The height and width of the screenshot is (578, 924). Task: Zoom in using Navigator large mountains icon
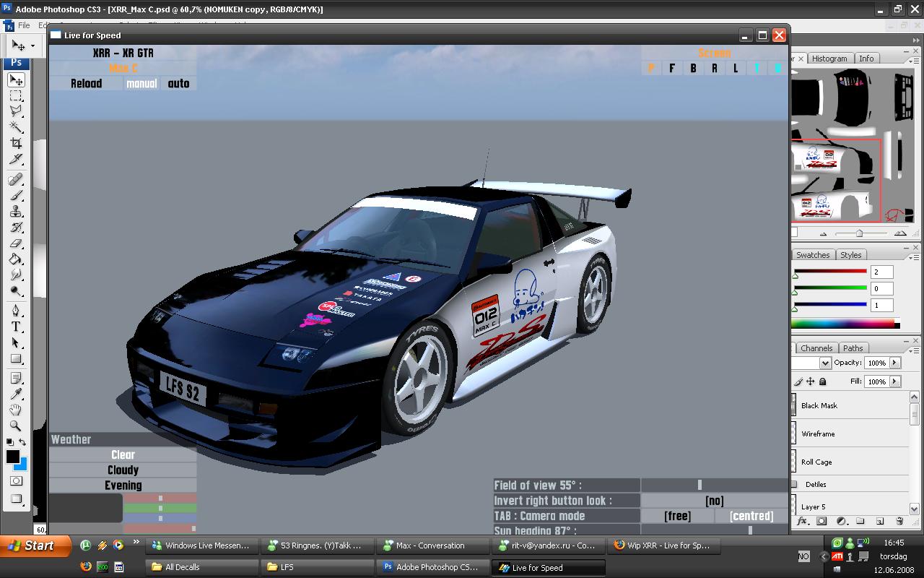[x=900, y=233]
